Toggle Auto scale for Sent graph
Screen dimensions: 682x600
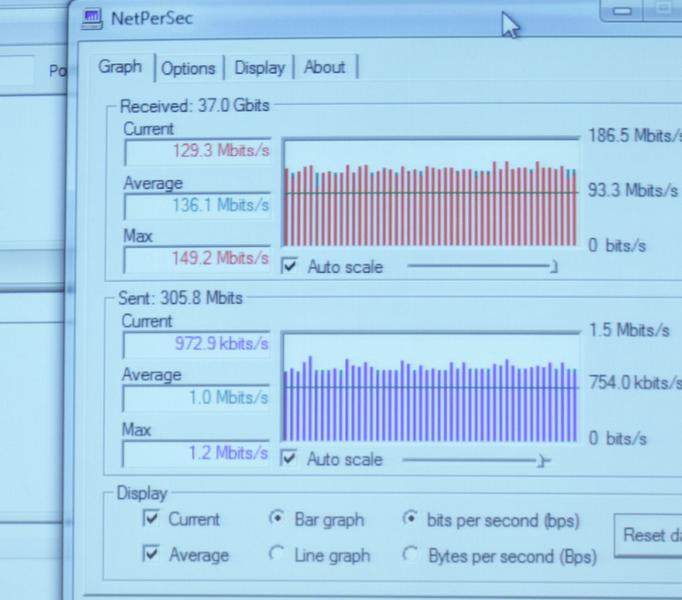coord(290,459)
